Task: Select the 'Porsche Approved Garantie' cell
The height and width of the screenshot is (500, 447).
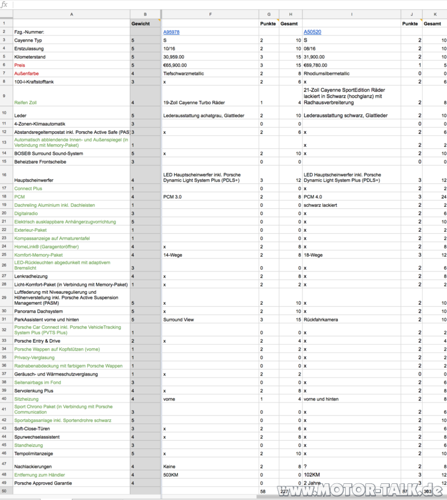Action: (71, 483)
